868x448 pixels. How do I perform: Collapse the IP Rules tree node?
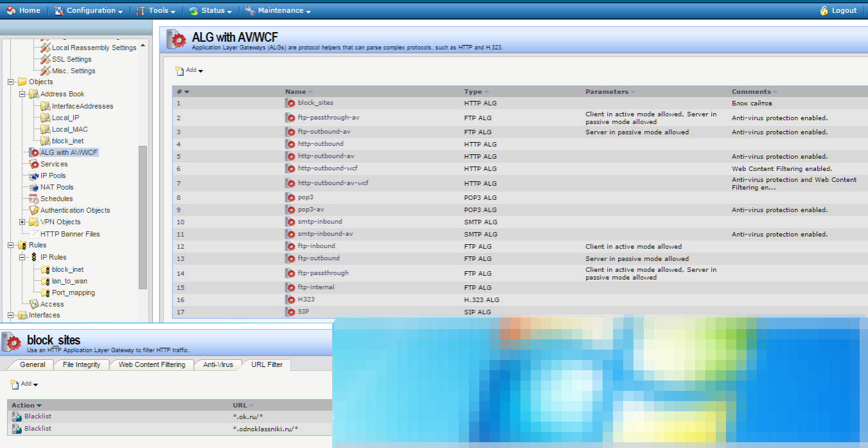click(22, 257)
